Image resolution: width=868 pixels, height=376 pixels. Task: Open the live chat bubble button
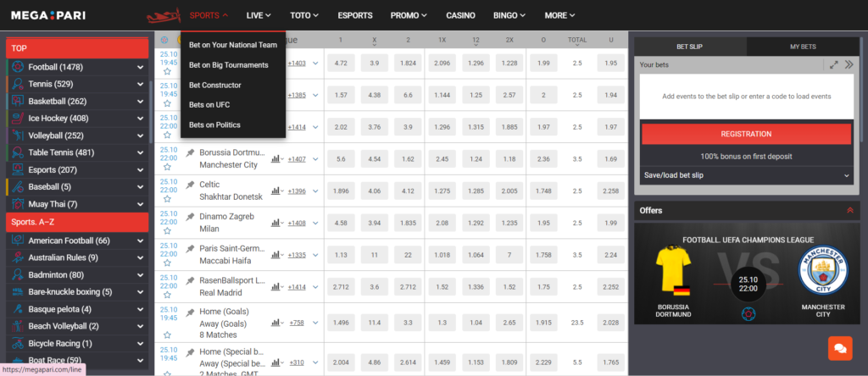840,348
